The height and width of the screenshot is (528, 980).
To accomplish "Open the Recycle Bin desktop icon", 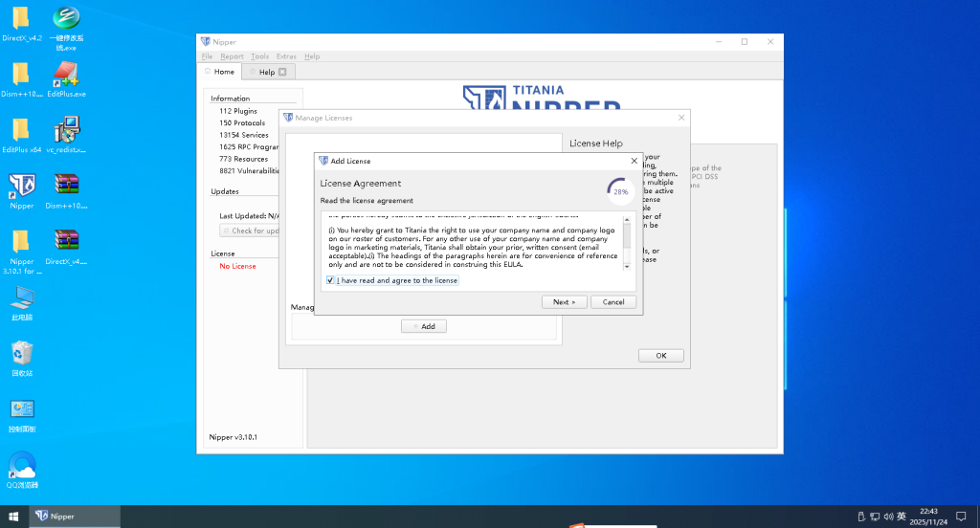I will tap(21, 354).
